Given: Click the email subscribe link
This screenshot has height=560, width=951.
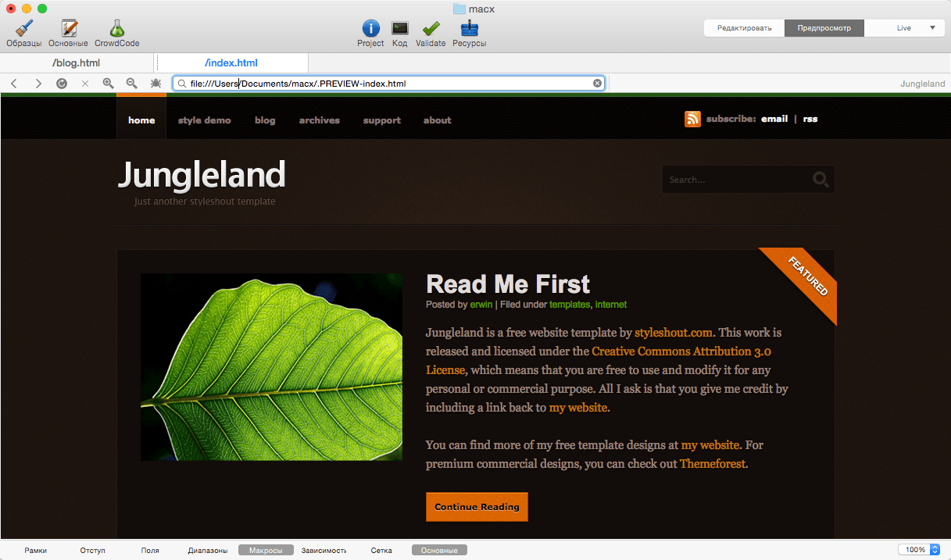Looking at the screenshot, I should [x=774, y=119].
